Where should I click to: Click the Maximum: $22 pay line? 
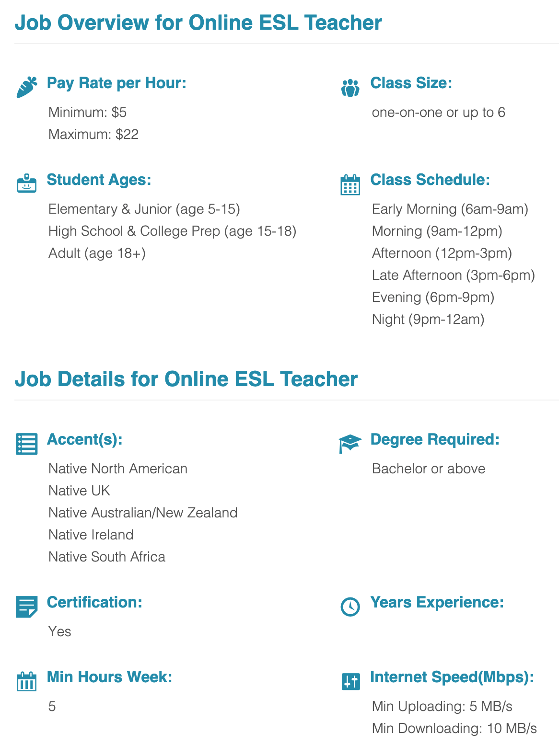(93, 134)
